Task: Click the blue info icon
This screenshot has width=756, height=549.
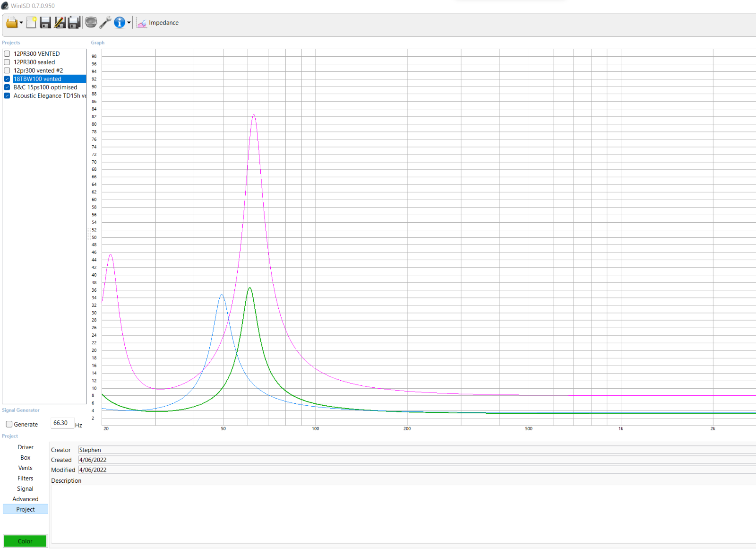Action: pos(120,22)
